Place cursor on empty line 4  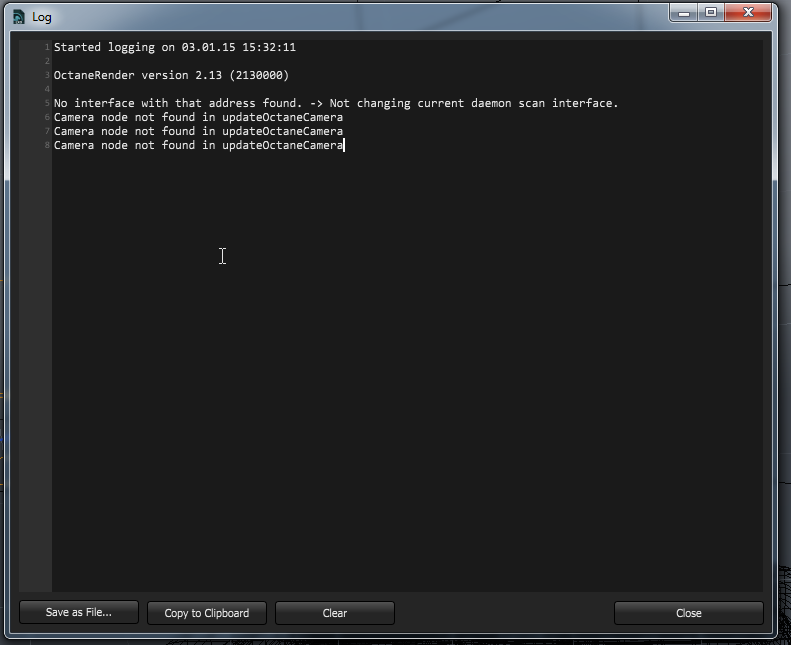pyautogui.click(x=407, y=89)
